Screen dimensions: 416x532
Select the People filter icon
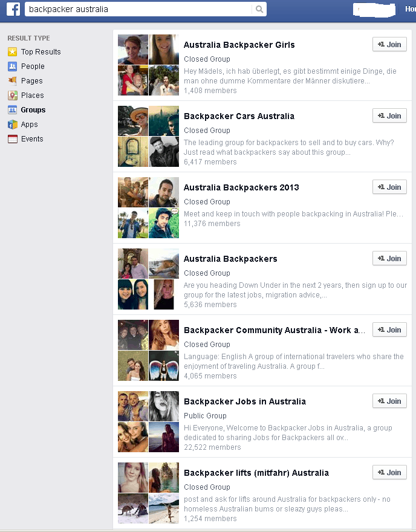(13, 66)
